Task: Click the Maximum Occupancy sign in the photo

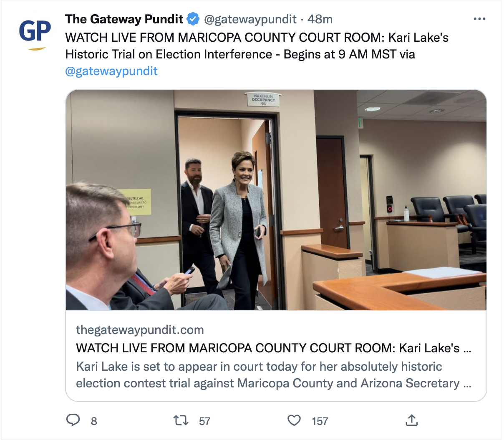Action: point(263,99)
